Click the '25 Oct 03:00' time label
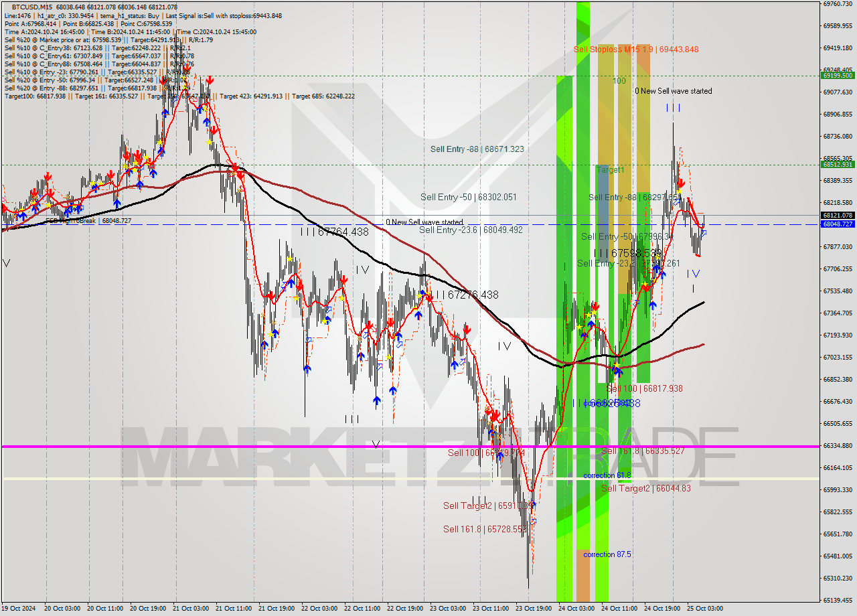This screenshot has width=857, height=616. coord(704,609)
